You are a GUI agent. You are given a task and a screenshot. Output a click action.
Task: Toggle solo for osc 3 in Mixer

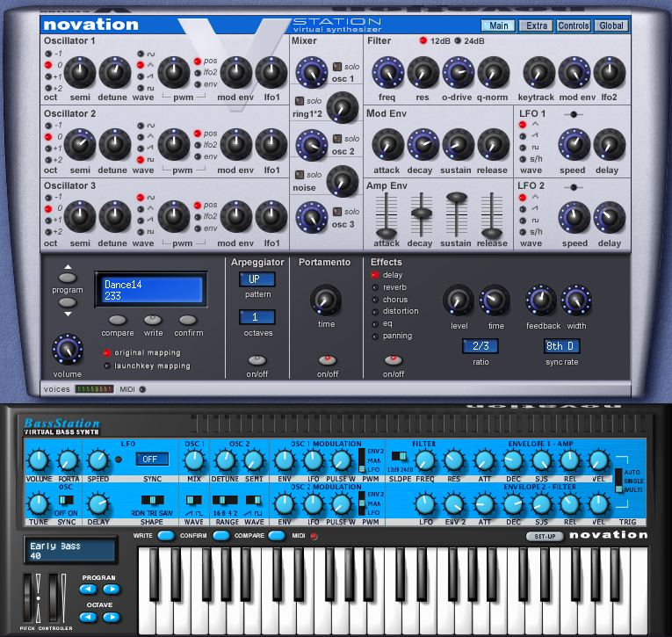[337, 212]
